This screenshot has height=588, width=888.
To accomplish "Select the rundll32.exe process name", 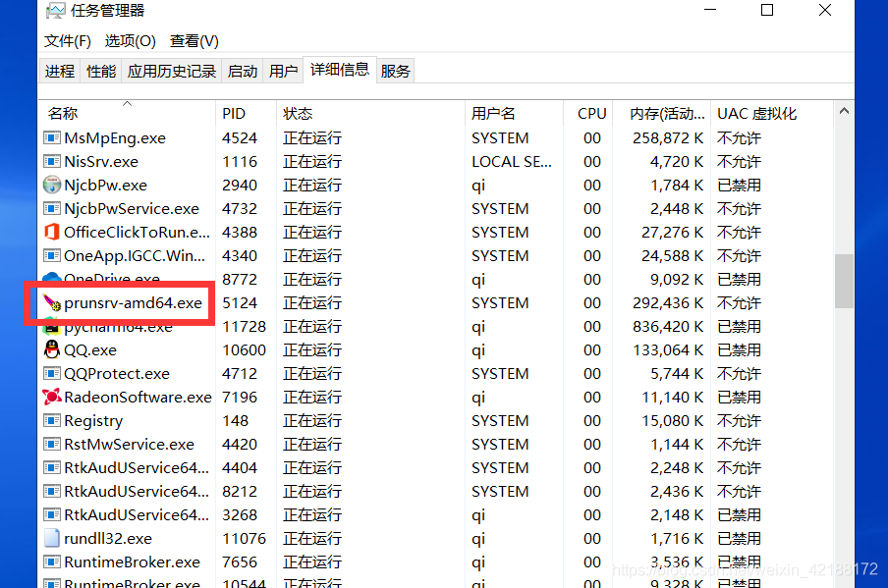I will pyautogui.click(x=108, y=538).
